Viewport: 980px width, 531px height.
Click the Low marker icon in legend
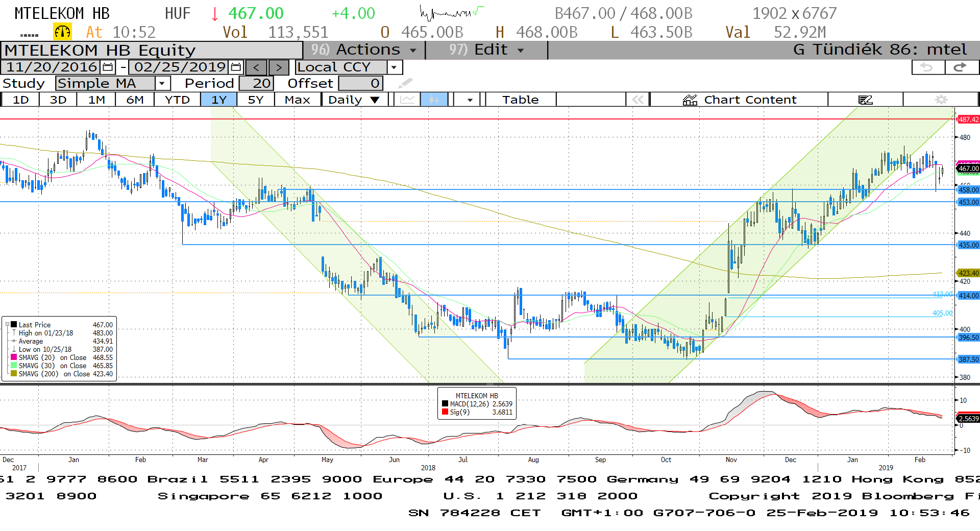[x=14, y=349]
